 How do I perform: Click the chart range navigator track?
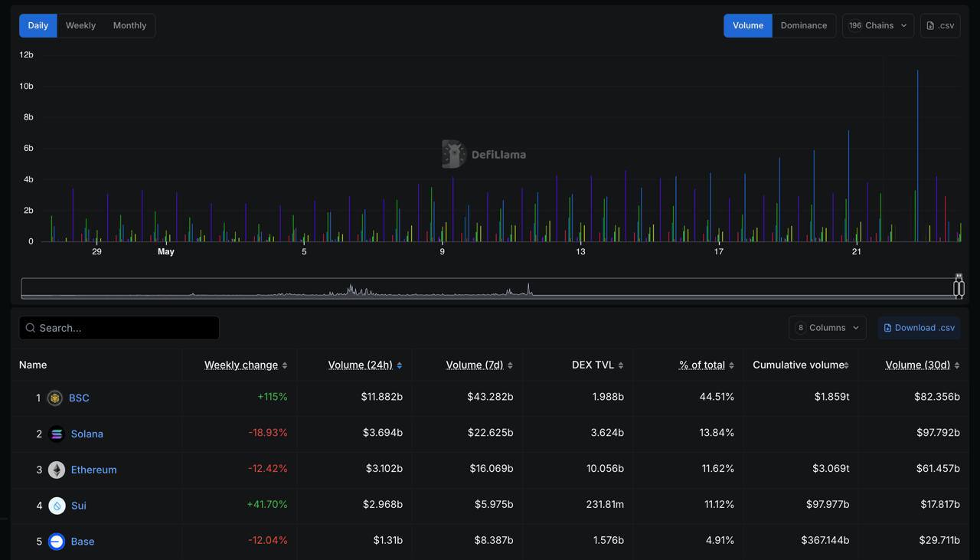490,288
